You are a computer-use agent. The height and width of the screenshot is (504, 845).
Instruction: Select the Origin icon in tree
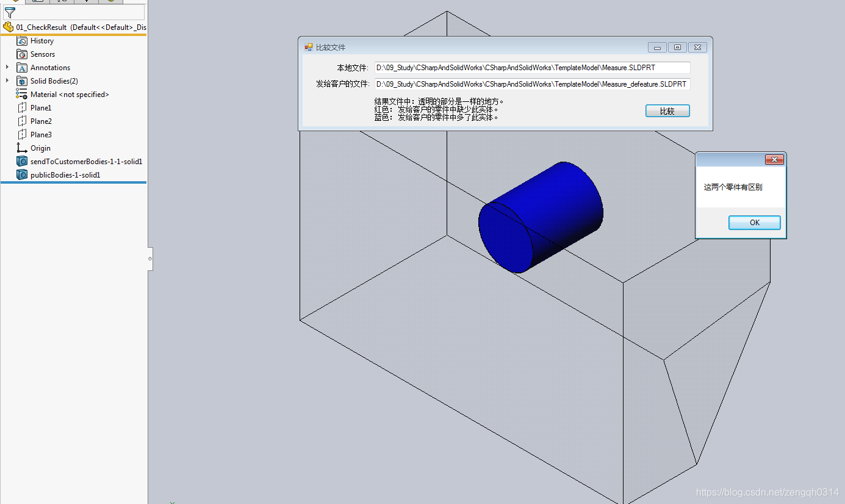(x=22, y=148)
